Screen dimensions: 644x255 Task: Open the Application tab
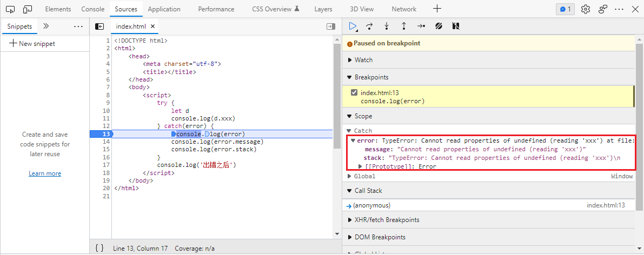coord(164,9)
